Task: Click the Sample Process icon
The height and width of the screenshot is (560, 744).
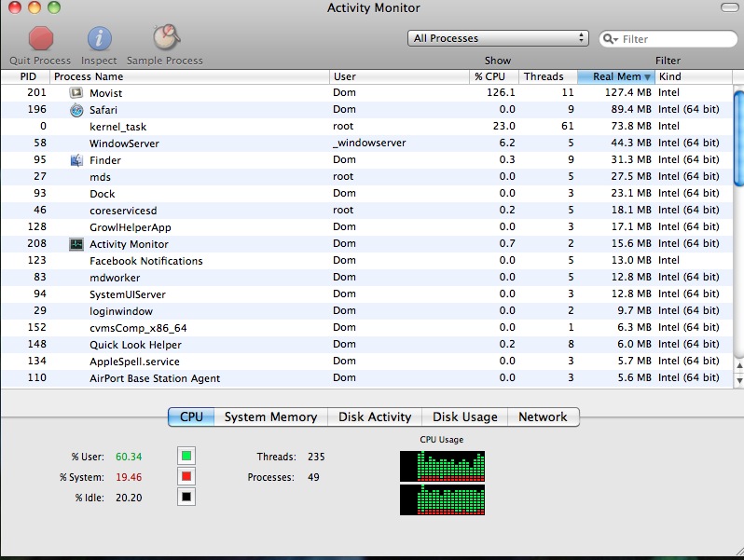Action: [x=166, y=38]
